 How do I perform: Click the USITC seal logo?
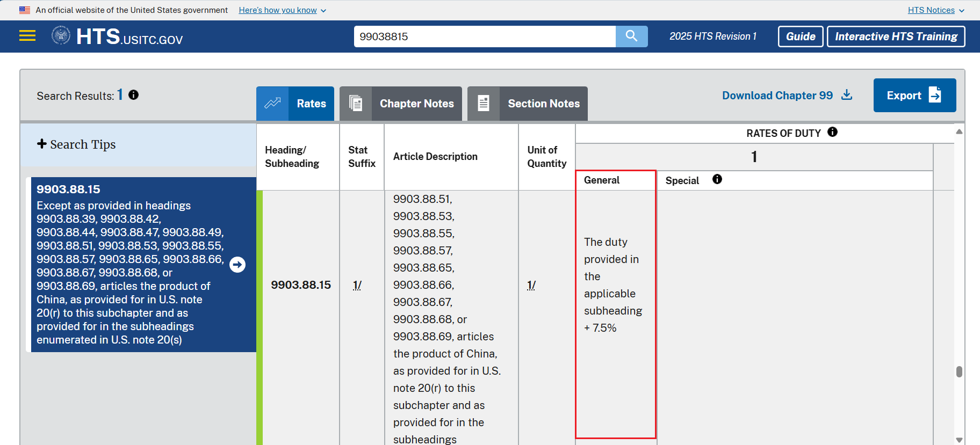pos(61,36)
